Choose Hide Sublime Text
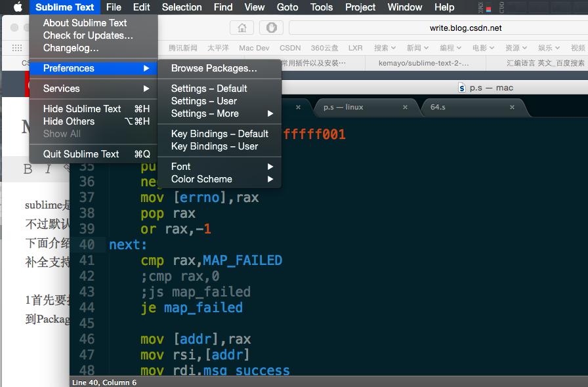 coord(93,109)
